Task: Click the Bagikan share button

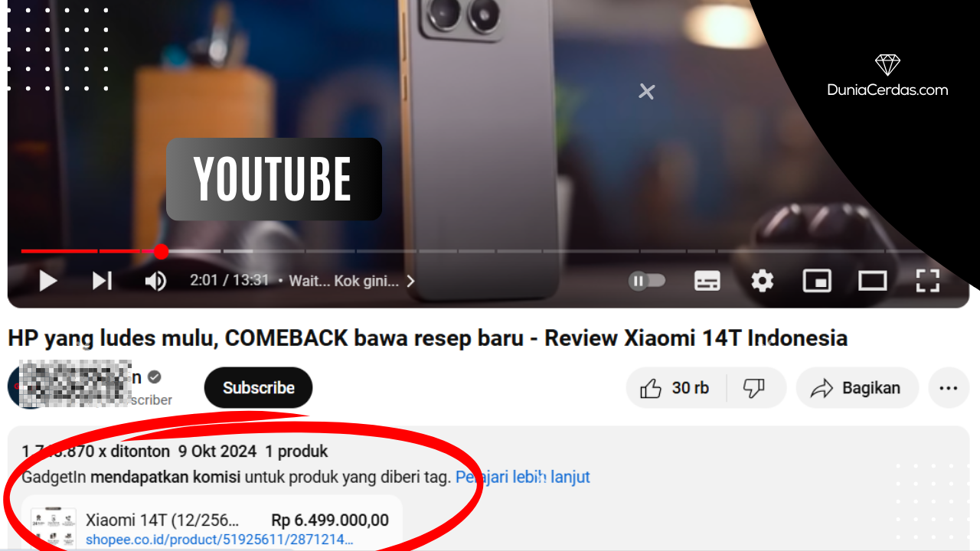Action: click(x=857, y=388)
